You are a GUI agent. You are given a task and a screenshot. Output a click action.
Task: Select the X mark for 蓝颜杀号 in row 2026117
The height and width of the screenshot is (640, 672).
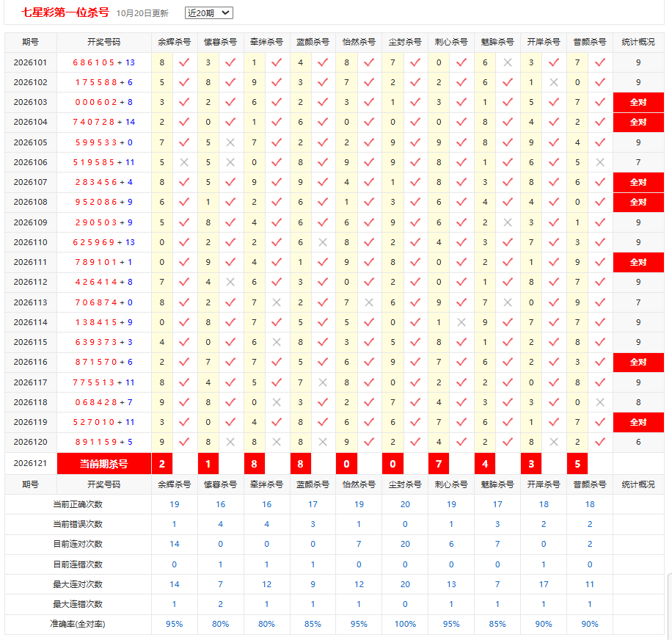point(323,382)
